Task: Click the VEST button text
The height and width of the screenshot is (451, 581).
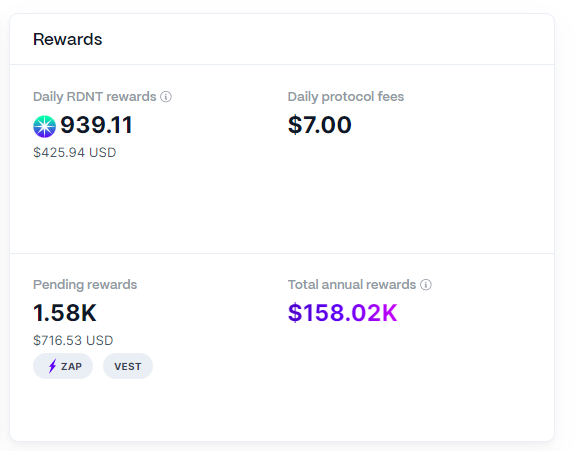Action: (x=128, y=367)
